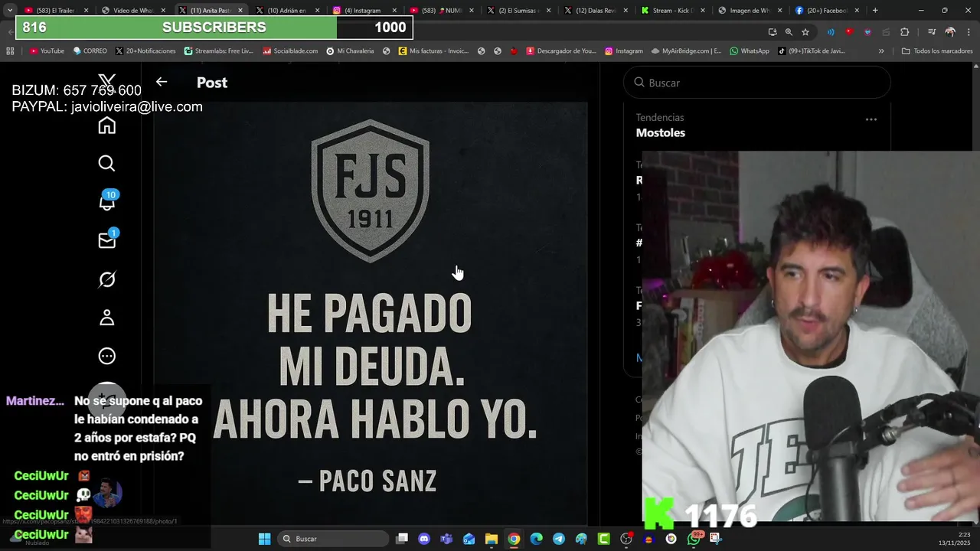Switch to the (12) Dalas Revi tab
The image size is (980, 551).
pos(595,11)
